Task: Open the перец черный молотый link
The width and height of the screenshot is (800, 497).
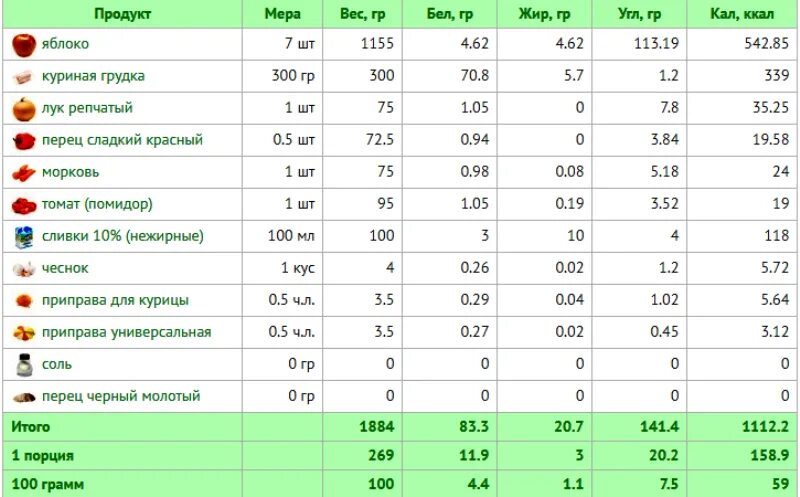Action: 121,396
